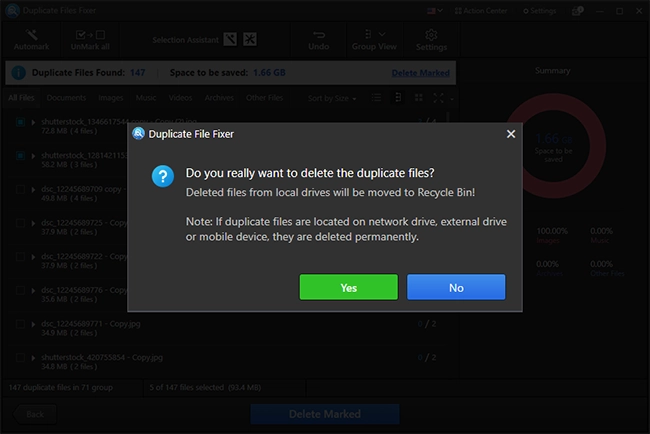Open the language flag dropdown
The width and height of the screenshot is (650, 434).
(435, 11)
